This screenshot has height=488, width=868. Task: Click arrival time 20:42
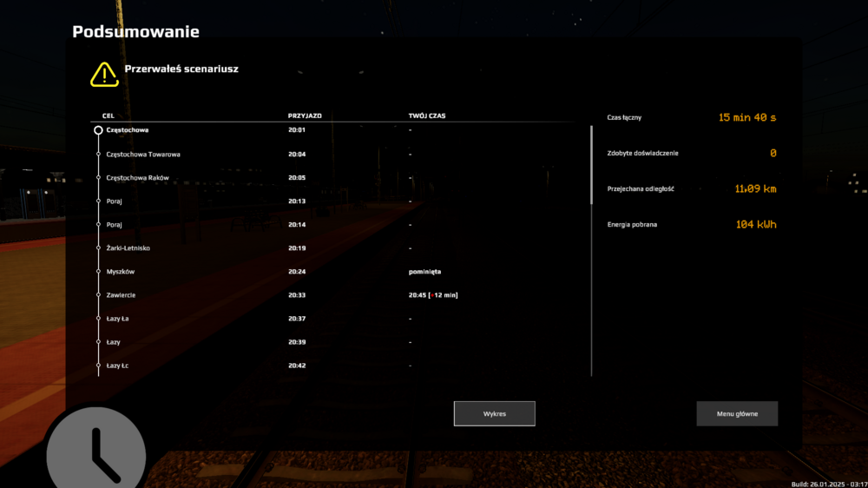point(297,366)
